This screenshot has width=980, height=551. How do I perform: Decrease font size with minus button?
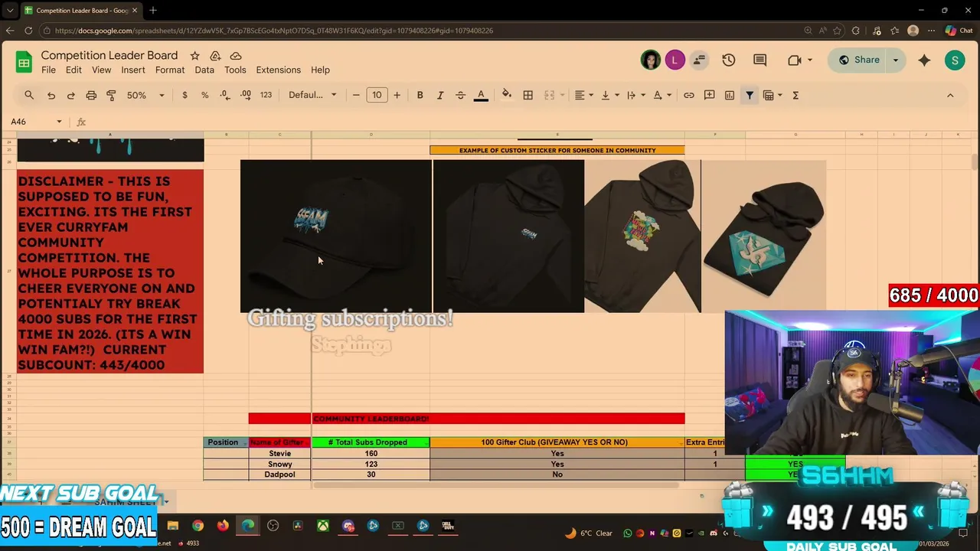click(x=356, y=95)
